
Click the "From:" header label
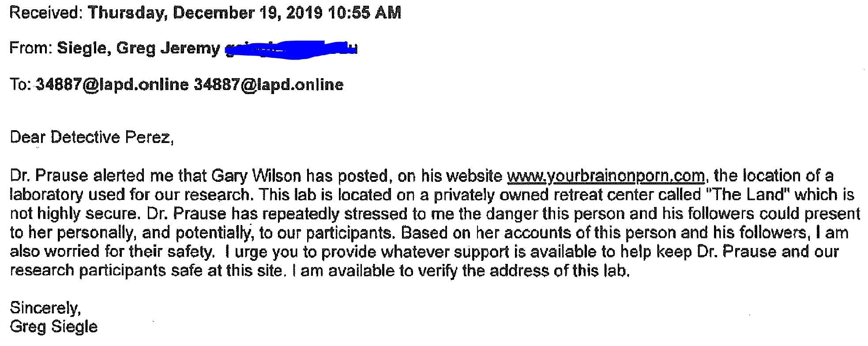coord(30,48)
